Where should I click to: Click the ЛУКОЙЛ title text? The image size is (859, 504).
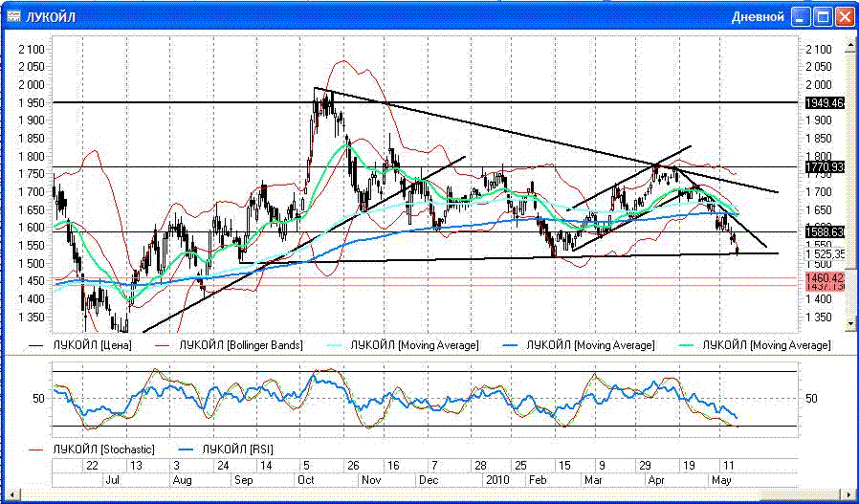pos(51,17)
